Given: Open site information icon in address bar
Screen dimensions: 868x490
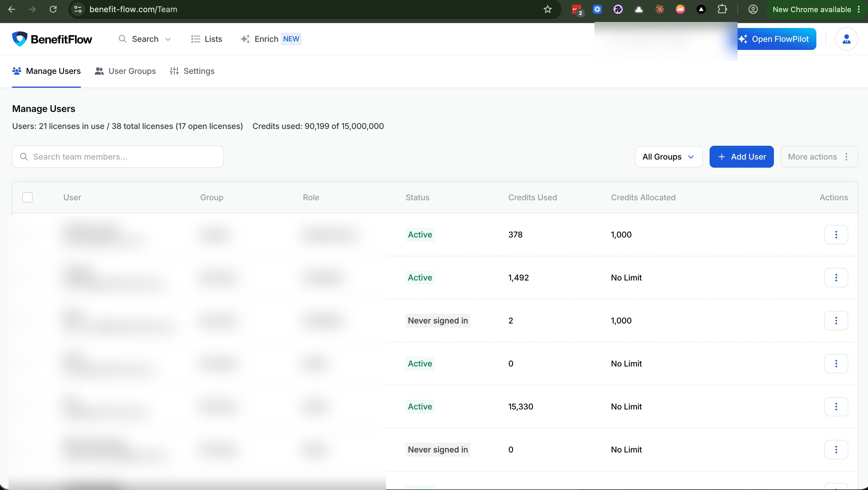Looking at the screenshot, I should (78, 10).
